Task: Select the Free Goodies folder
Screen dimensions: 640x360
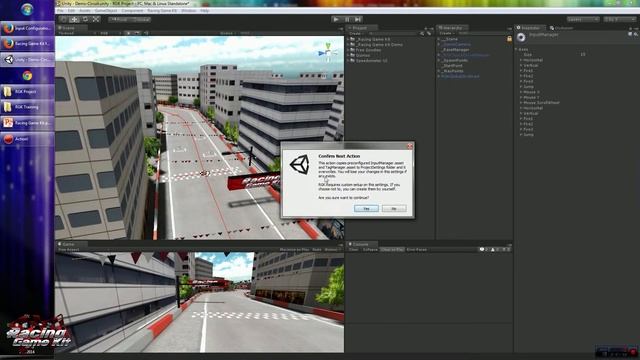Action: tap(368, 50)
